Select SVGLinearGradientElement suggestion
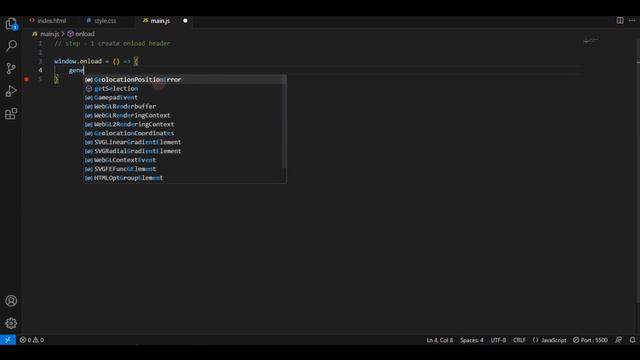Image resolution: width=640 pixels, height=360 pixels. (185, 142)
